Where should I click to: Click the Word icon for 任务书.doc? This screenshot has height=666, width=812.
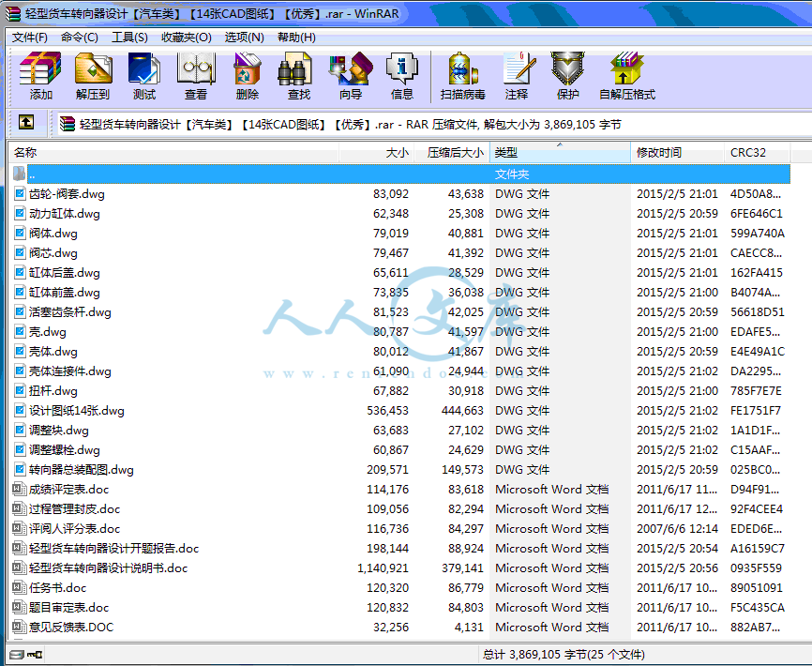[x=20, y=588]
